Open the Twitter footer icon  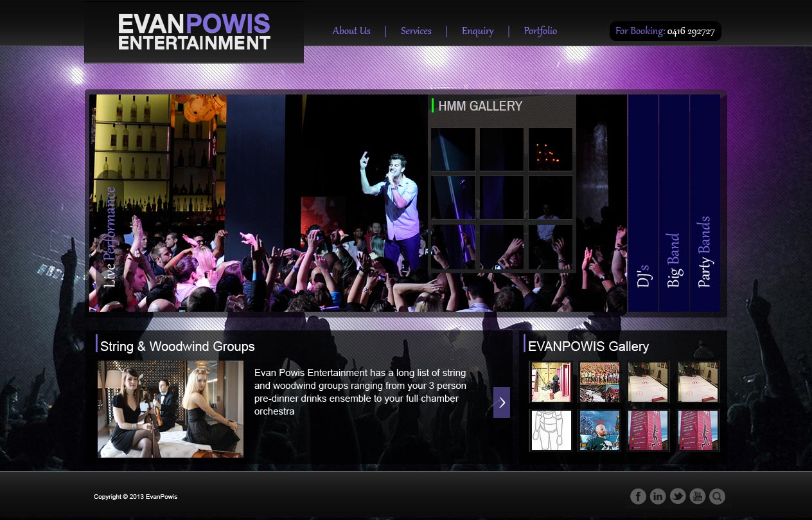[678, 496]
